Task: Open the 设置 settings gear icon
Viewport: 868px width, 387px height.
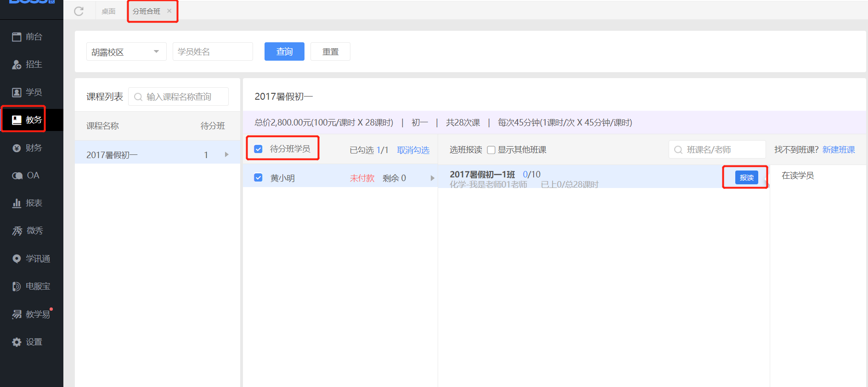Action: point(17,342)
